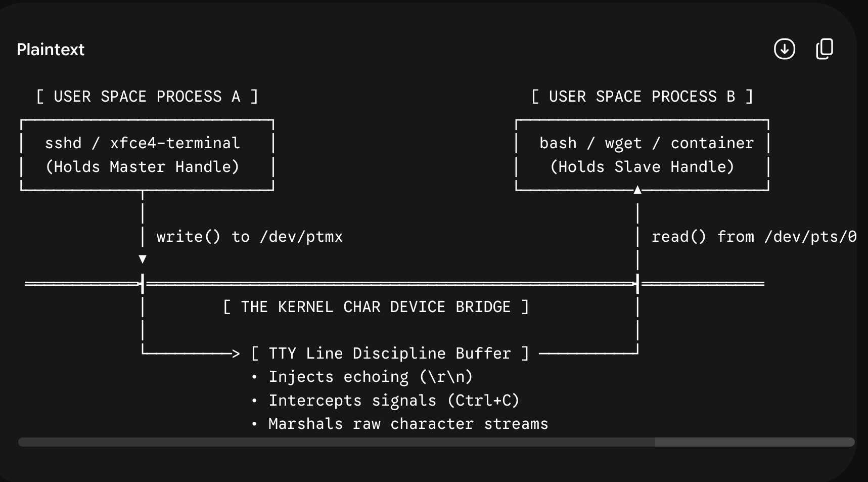Click the USER SPACE PROCESS A heading
Image resolution: width=868 pixels, height=482 pixels.
tap(147, 97)
